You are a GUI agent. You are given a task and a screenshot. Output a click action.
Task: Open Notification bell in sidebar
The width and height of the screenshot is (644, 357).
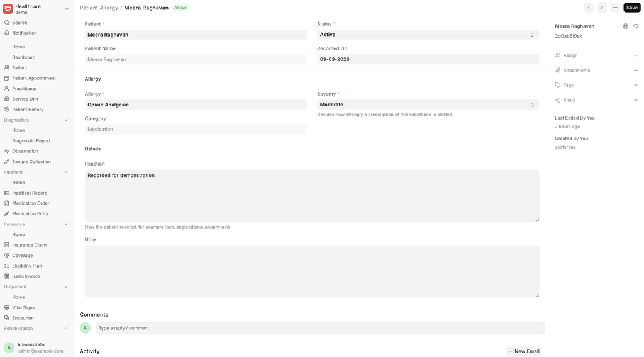tap(6, 33)
